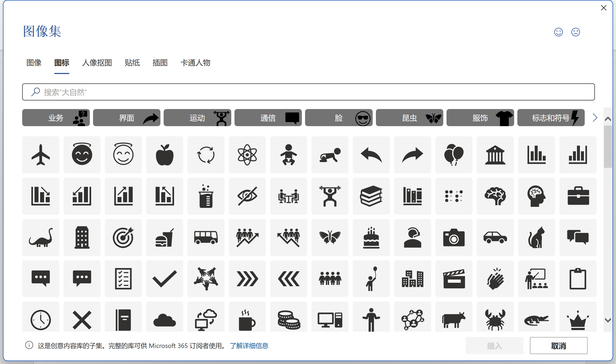The image size is (616, 364).
Task: Select the crab icon
Action: pos(495,319)
